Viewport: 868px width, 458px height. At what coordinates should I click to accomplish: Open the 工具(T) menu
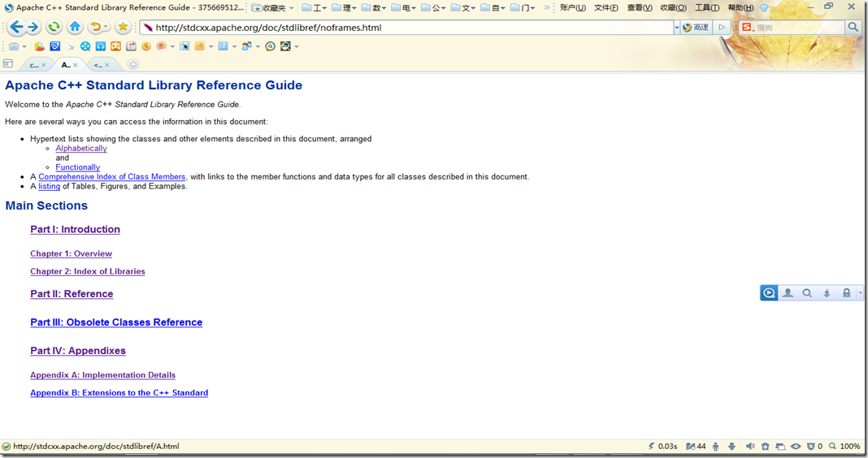pyautogui.click(x=707, y=8)
